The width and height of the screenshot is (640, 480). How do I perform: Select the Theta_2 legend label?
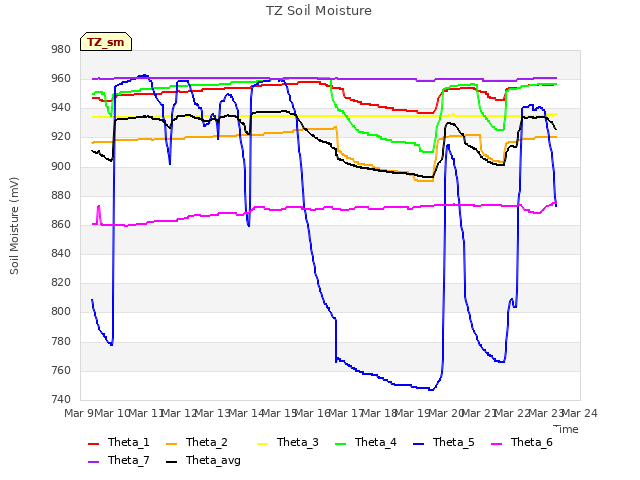(x=207, y=442)
